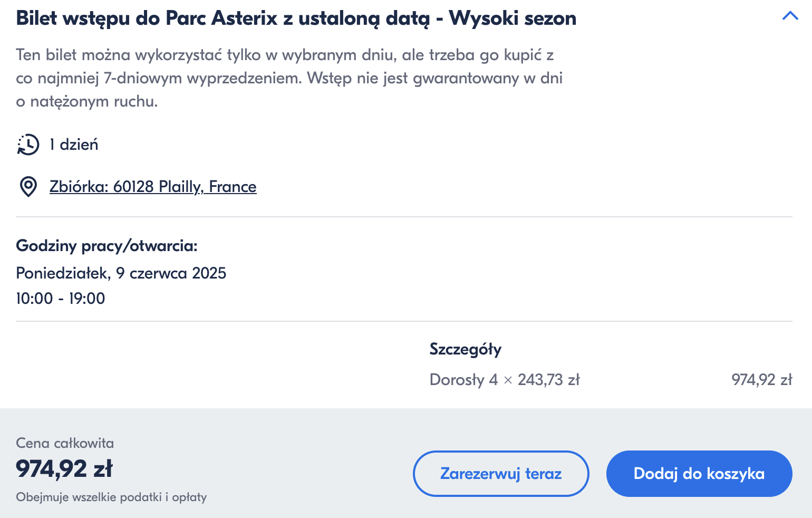Click the 243,73 zł unit price
Screen dimensions: 812x518
548,380
